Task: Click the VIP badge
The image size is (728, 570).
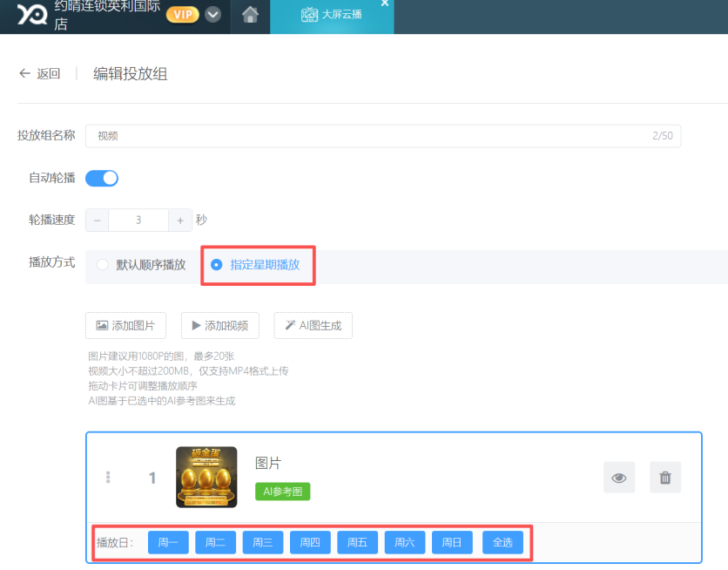Action: [183, 15]
